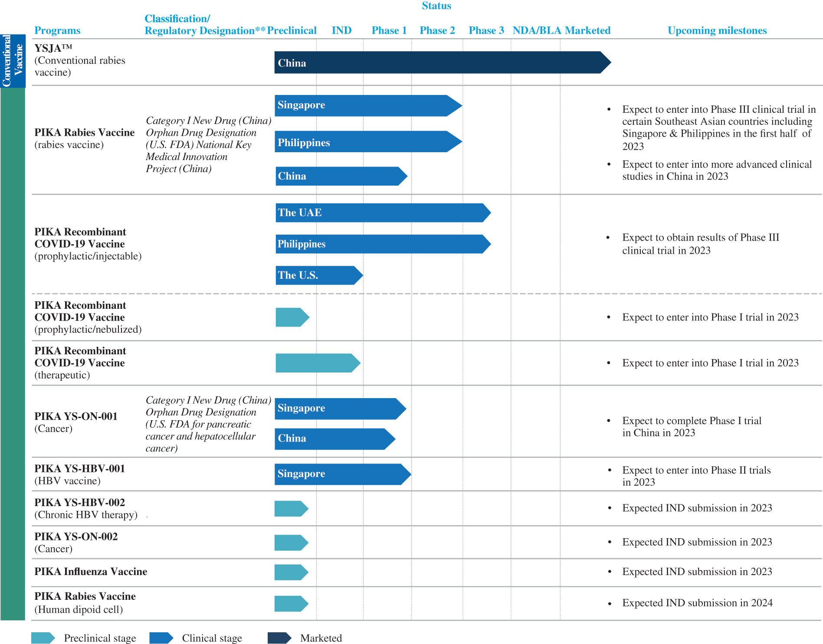Screen dimensions: 823x644
Task: Click PIKA Influenza Vaccine program name
Action: [91, 572]
